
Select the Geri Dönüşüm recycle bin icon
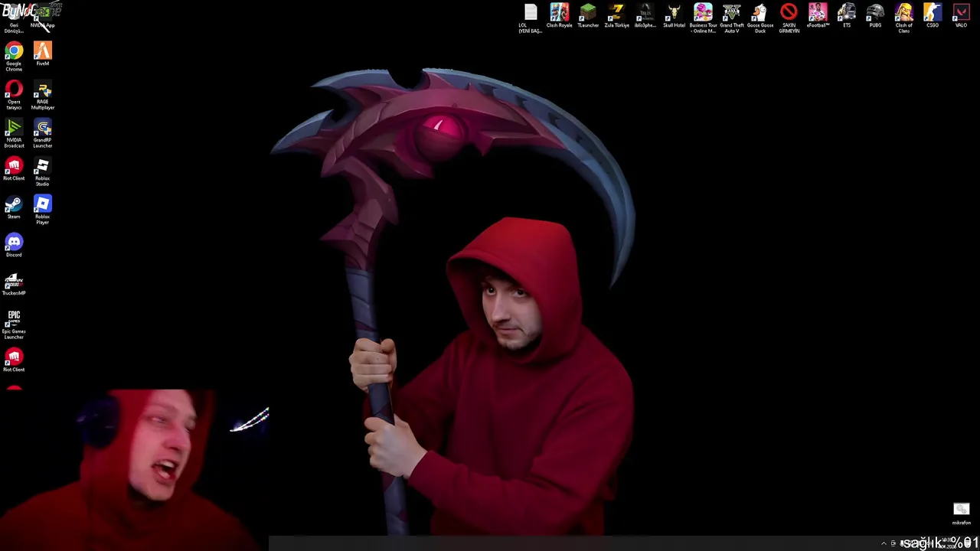(x=14, y=17)
